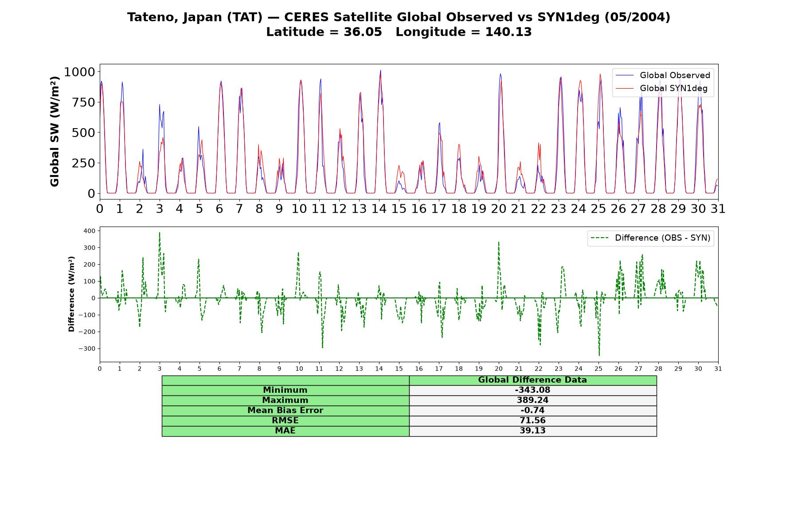
Task: Click the day 31 tick on the upper chart
Action: click(718, 208)
